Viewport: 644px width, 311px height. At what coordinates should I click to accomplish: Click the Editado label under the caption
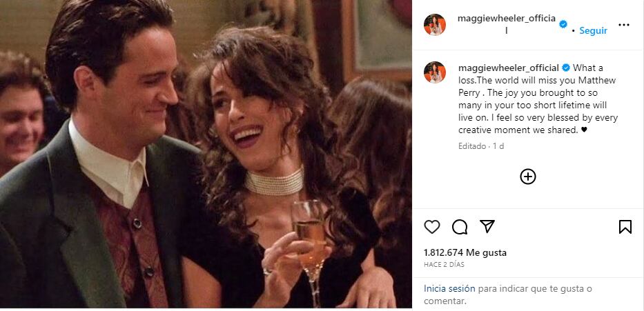[x=472, y=146]
